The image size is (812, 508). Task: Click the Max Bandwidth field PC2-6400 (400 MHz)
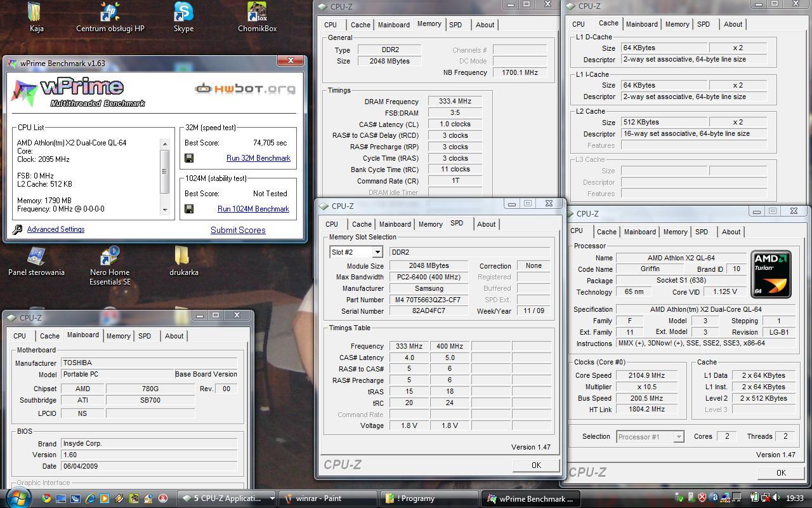tap(428, 277)
